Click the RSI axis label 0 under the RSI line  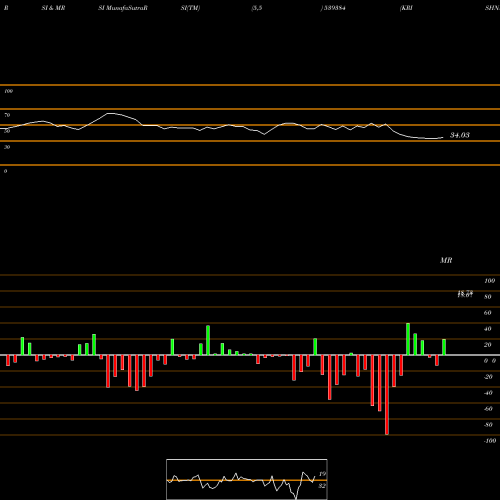[5, 171]
